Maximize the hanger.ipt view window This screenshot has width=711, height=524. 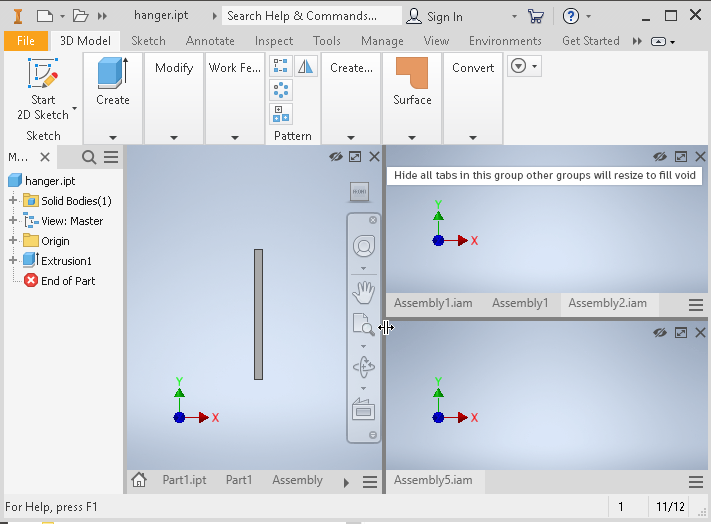pos(355,157)
